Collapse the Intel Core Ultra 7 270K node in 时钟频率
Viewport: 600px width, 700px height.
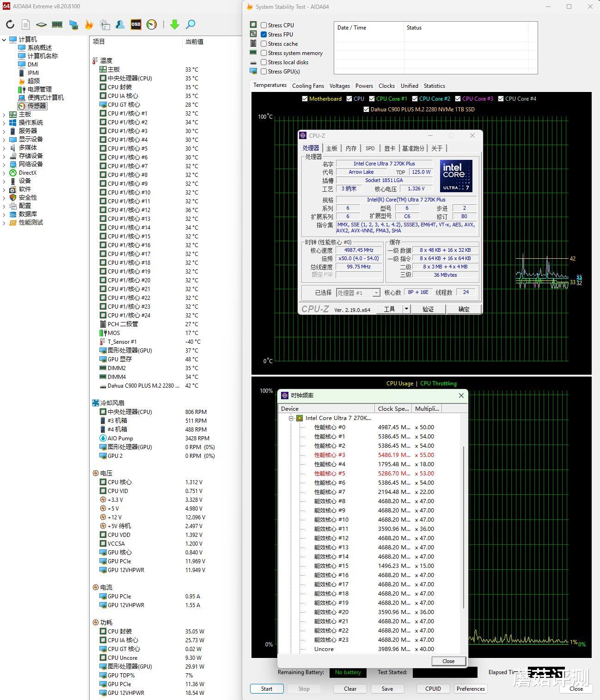point(291,418)
